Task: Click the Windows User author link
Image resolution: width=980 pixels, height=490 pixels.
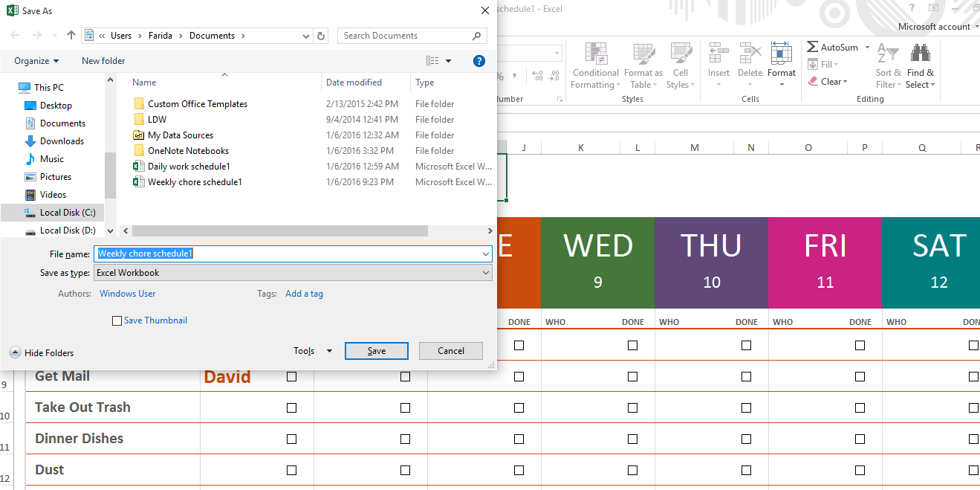Action: click(128, 294)
